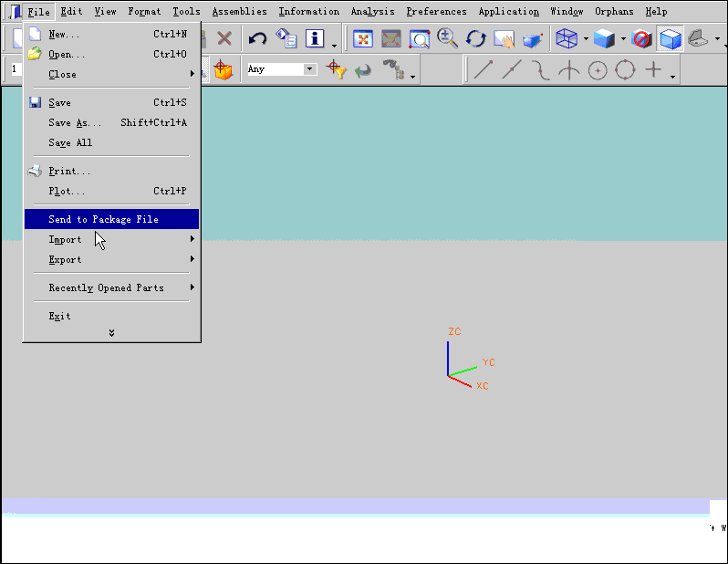
Task: Open the View menu
Action: 106,12
